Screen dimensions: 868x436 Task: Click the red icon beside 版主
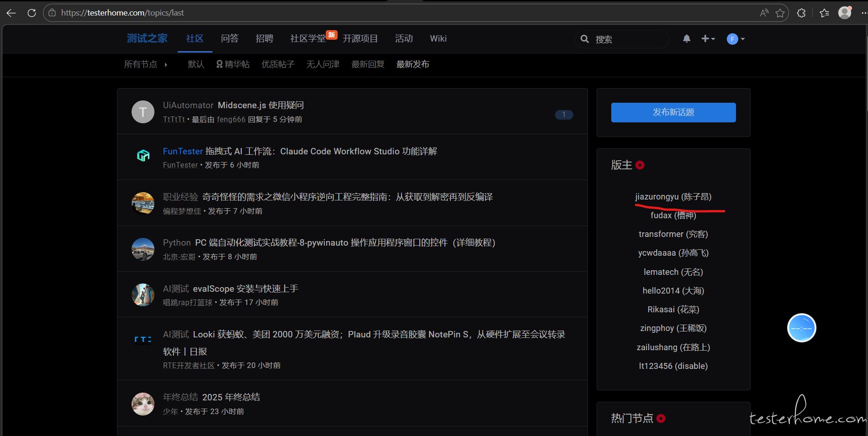click(640, 165)
